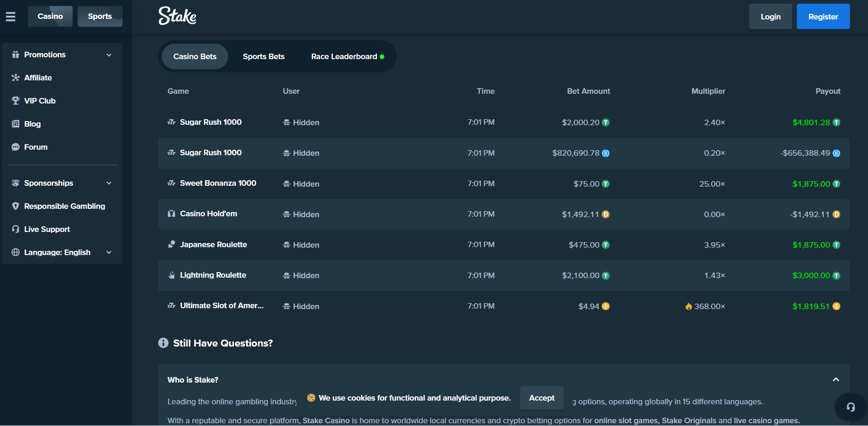Click the $4,801.28 payout value
This screenshot has height=426, width=868.
(811, 122)
